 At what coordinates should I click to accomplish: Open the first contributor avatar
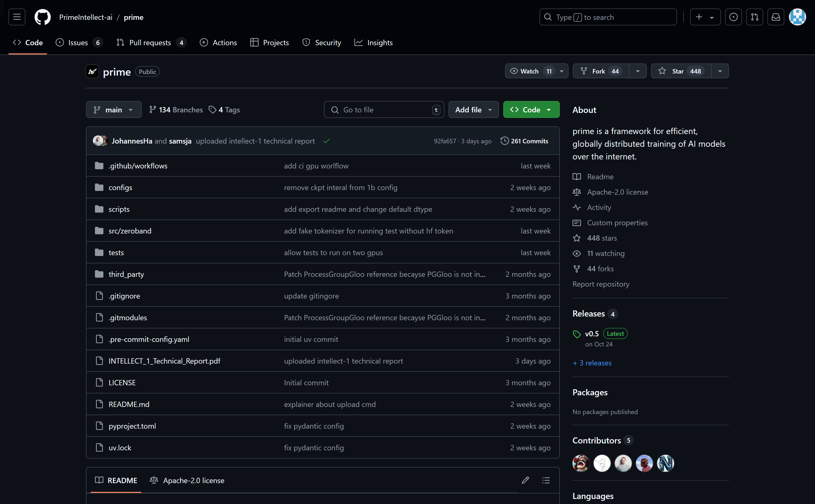pos(581,463)
